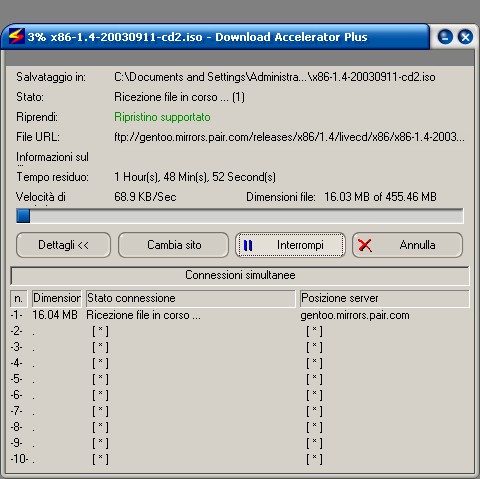Click the 'Dimensioni file:' label

point(281,197)
